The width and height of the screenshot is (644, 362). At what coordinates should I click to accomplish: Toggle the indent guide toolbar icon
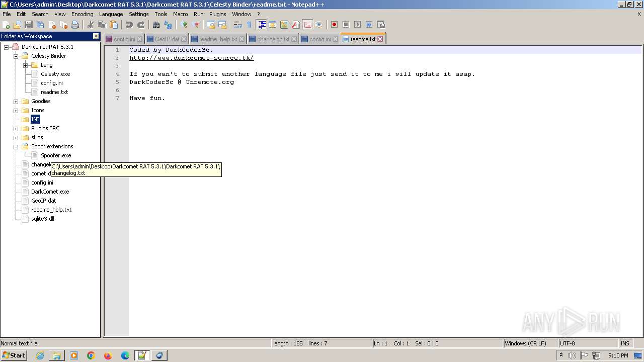click(x=262, y=25)
